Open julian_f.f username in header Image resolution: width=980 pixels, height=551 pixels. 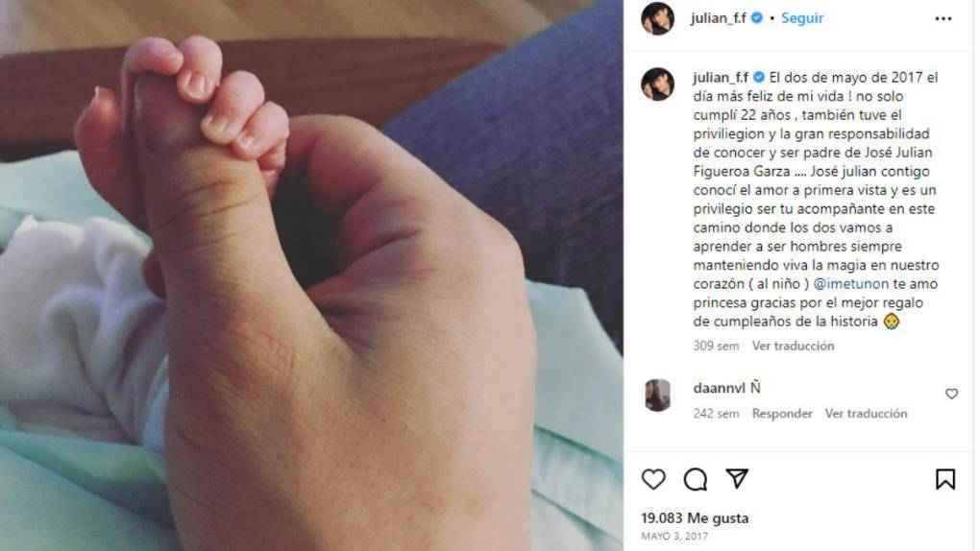click(718, 18)
